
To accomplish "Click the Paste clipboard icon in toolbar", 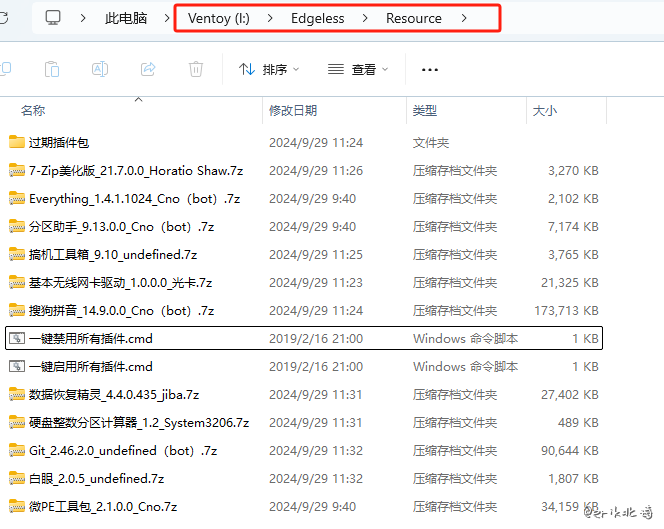I will coord(51,69).
